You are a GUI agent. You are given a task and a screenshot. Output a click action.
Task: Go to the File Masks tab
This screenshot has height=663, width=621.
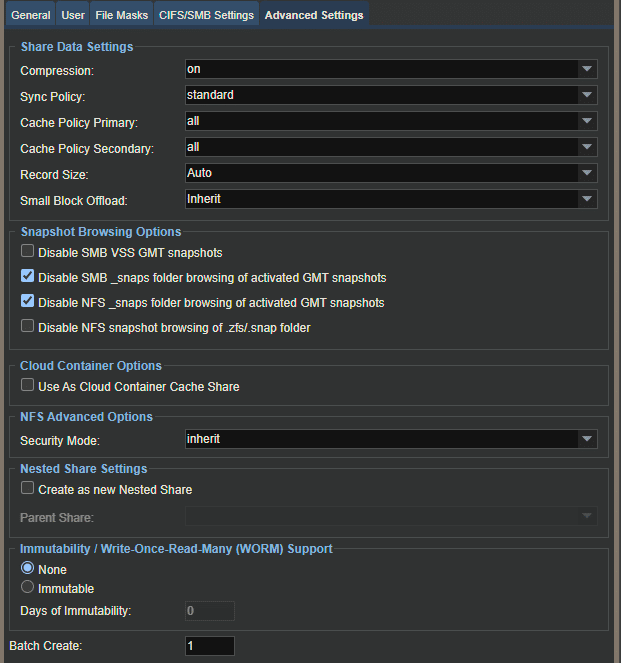[121, 15]
